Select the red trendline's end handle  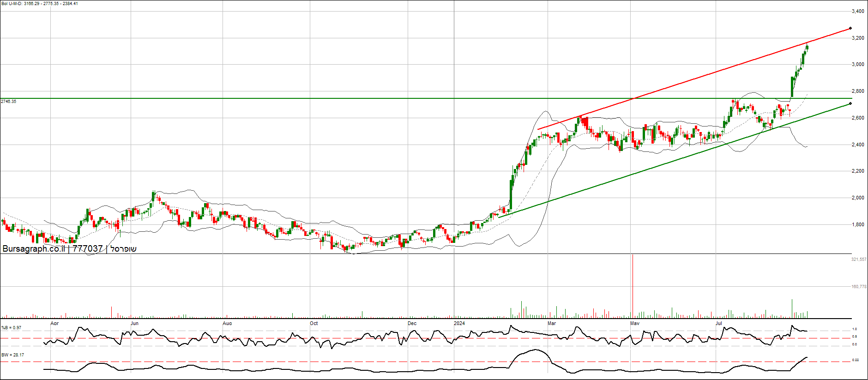[x=850, y=28]
